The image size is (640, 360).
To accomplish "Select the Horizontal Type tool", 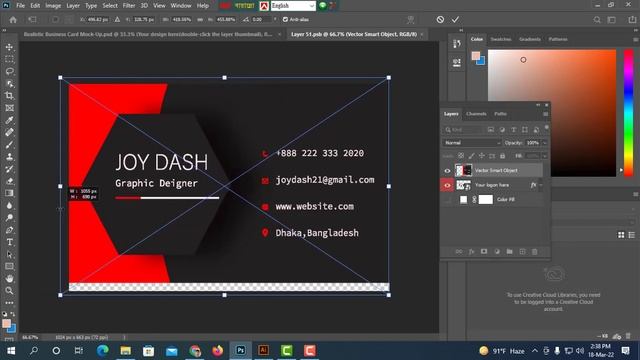I will pyautogui.click(x=9, y=242).
